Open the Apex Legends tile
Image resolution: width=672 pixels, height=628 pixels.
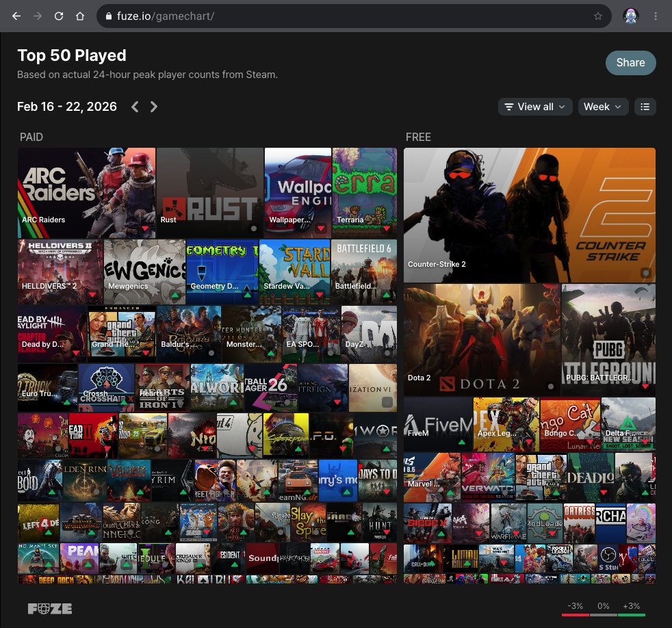[x=506, y=425]
